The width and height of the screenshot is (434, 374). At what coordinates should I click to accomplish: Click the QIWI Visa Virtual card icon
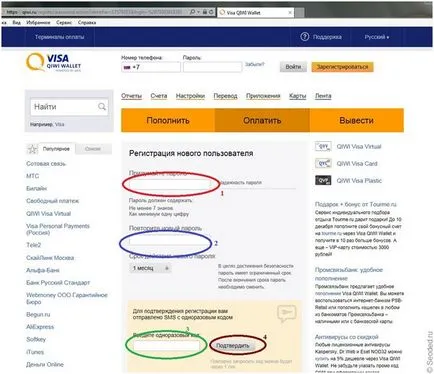(x=323, y=146)
